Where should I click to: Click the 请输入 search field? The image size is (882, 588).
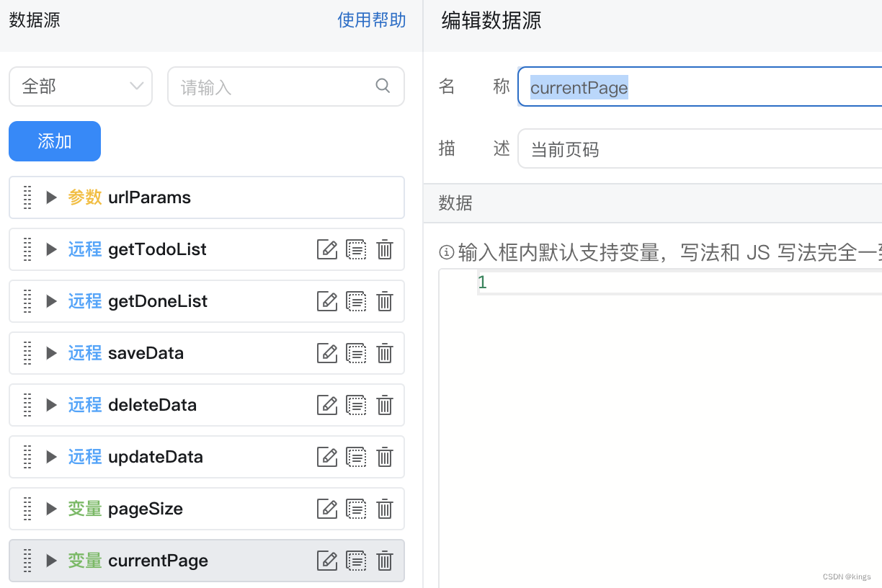coord(274,87)
